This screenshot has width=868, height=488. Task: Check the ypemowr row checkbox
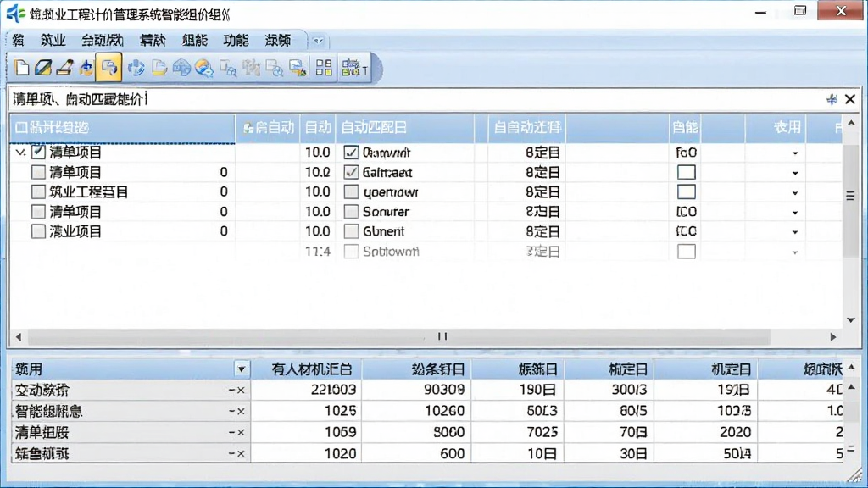(x=351, y=192)
